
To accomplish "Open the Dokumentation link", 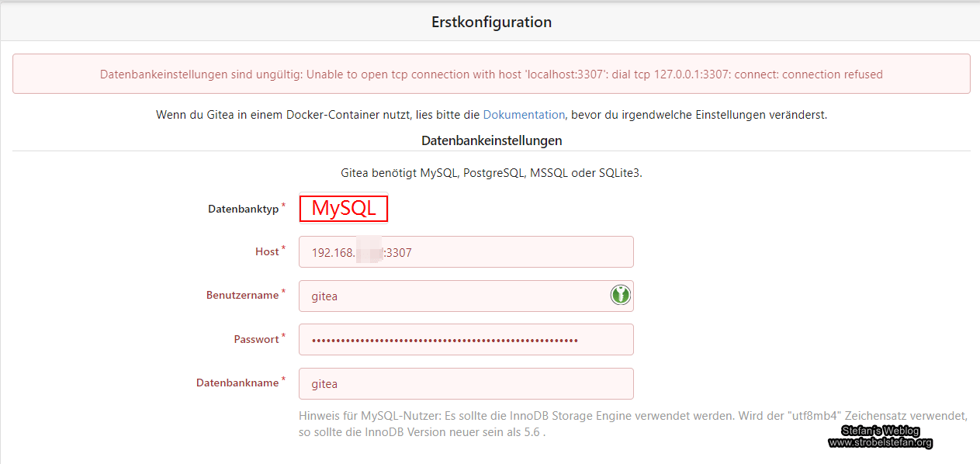I will [524, 115].
